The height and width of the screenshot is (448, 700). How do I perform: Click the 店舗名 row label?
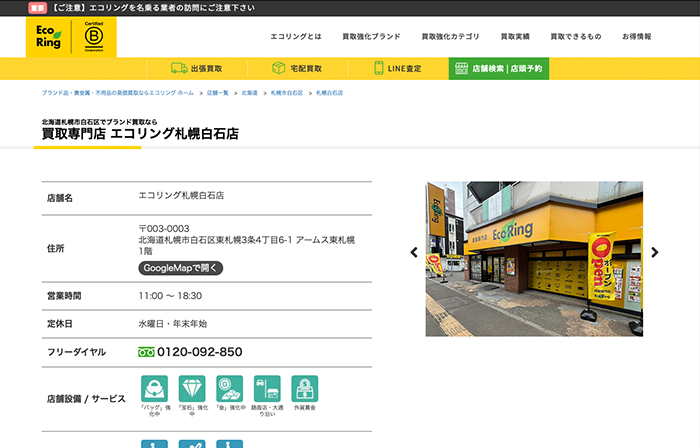coord(60,198)
